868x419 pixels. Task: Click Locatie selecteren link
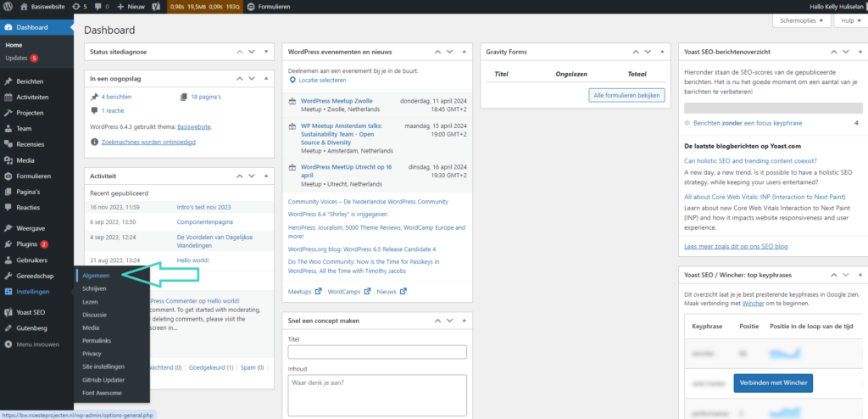point(322,81)
